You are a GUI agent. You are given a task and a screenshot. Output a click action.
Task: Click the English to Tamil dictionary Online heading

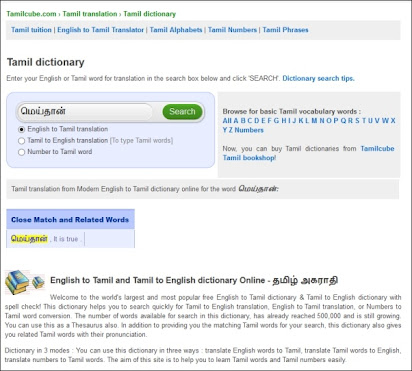pyautogui.click(x=194, y=280)
